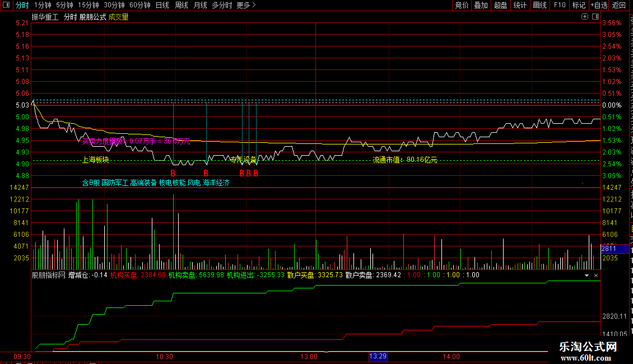The height and width of the screenshot is (364, 633).
Task: Select the 5分钟 period tab
Action: [x=64, y=5]
